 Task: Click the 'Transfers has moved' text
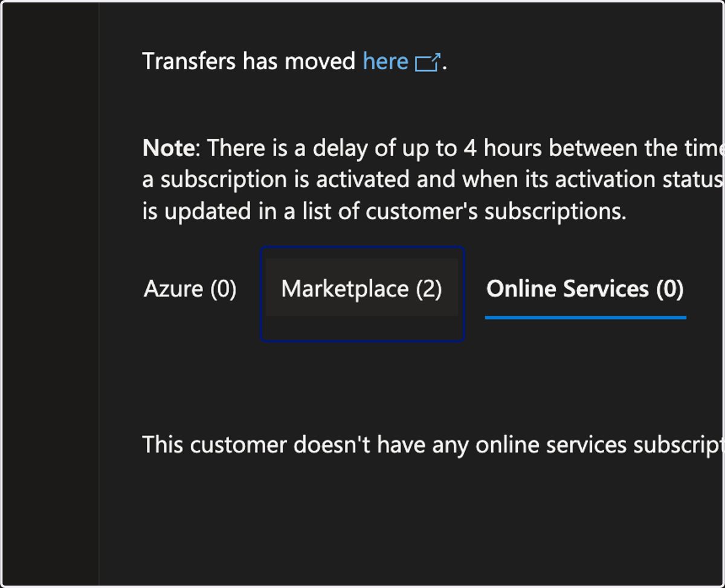[249, 61]
